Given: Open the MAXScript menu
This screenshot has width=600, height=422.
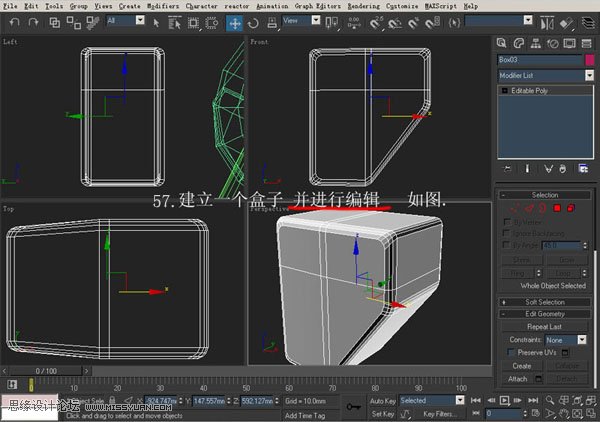Looking at the screenshot, I should [441, 6].
